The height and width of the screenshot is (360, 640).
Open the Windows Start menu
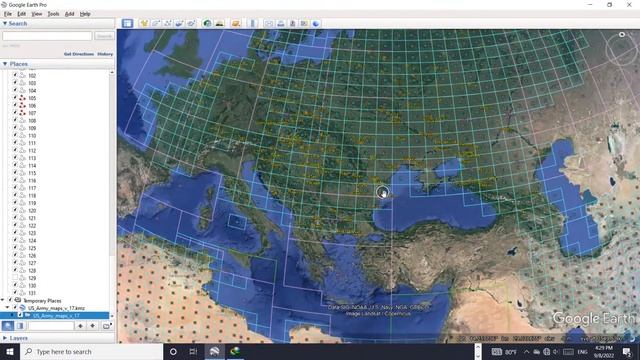coord(10,351)
